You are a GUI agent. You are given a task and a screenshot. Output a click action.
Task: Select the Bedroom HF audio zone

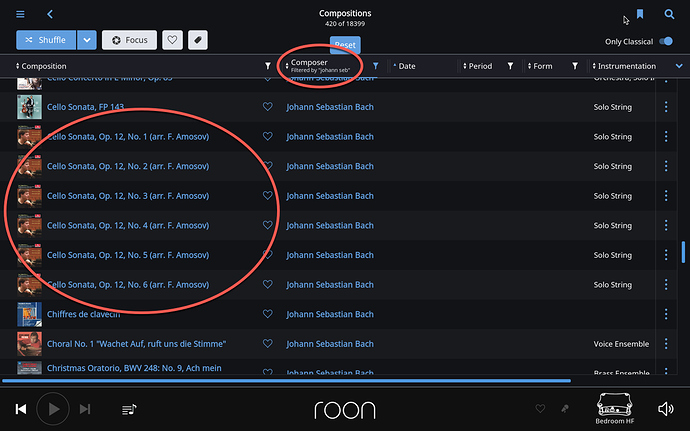coord(615,409)
